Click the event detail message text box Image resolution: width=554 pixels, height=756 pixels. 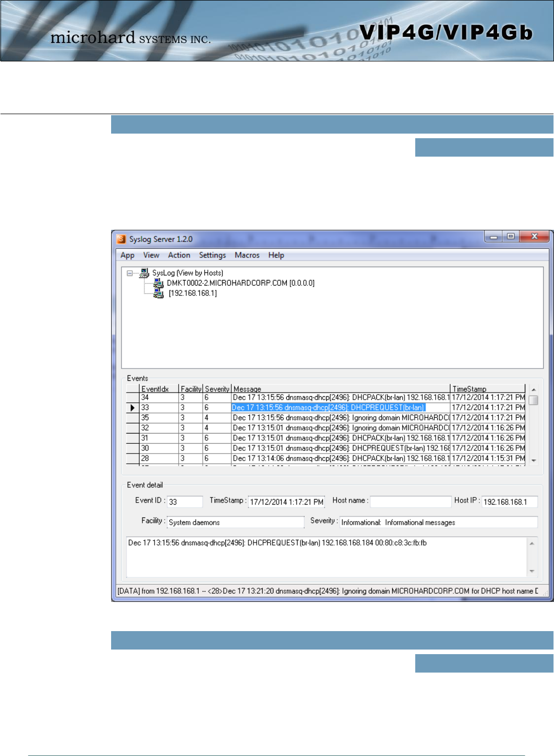327,557
